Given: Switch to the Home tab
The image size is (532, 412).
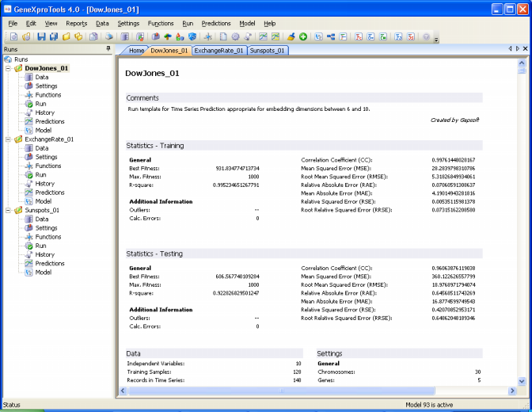Looking at the screenshot, I should [x=136, y=51].
